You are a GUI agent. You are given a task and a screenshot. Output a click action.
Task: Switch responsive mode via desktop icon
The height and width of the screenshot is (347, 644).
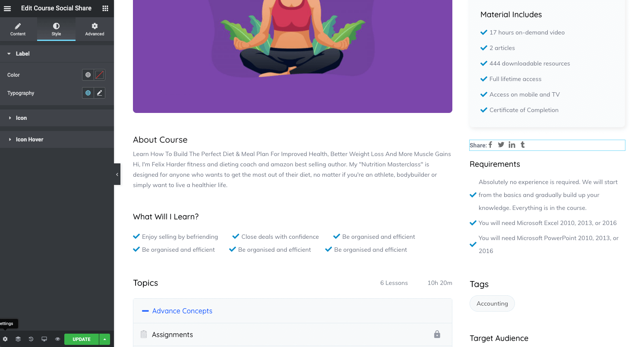(44, 339)
